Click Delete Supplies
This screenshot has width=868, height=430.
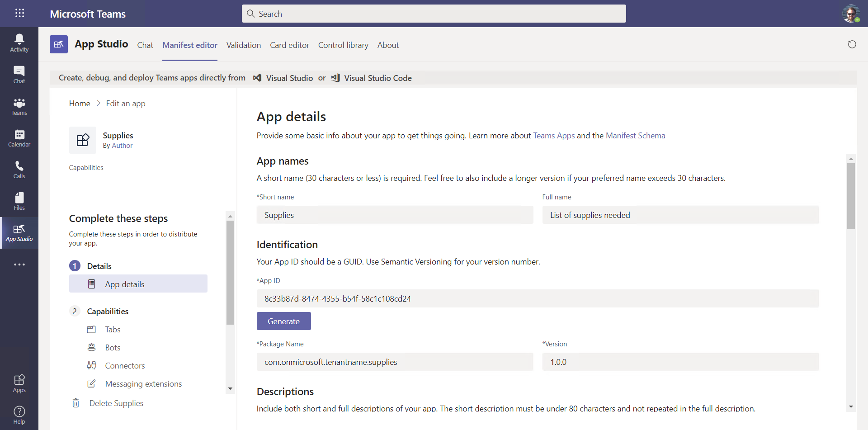coord(116,403)
